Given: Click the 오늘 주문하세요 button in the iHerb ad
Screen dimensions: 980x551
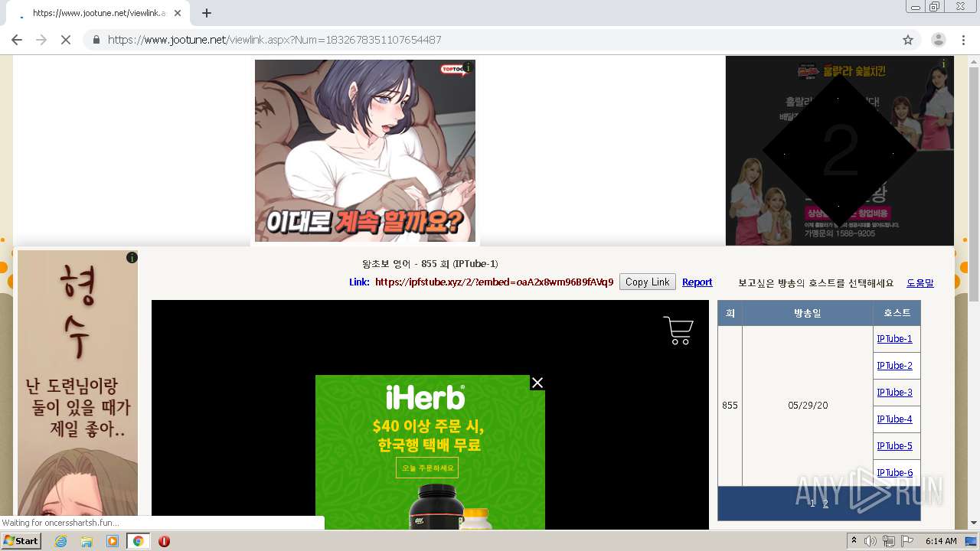Looking at the screenshot, I should click(x=427, y=468).
